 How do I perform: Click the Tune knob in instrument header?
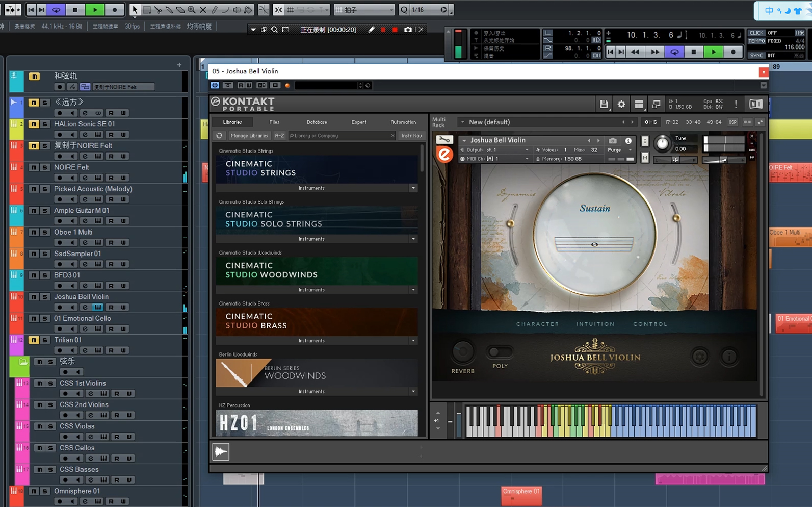pyautogui.click(x=662, y=144)
